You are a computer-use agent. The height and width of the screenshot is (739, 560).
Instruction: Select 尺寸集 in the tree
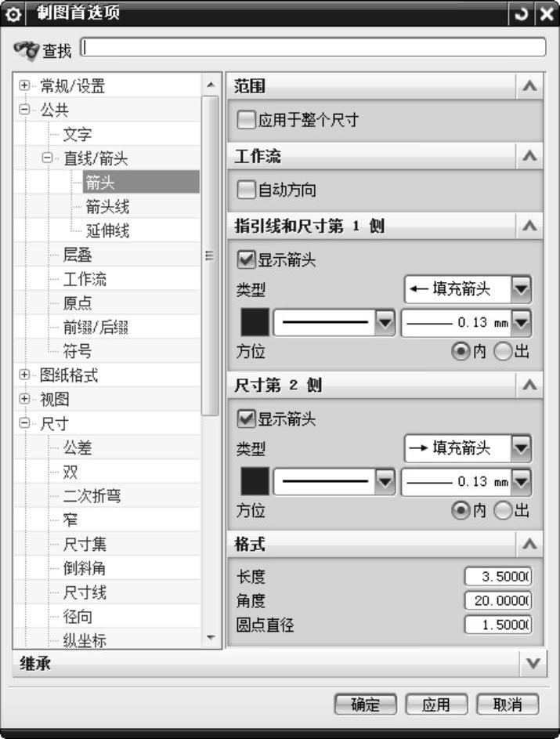pos(85,545)
